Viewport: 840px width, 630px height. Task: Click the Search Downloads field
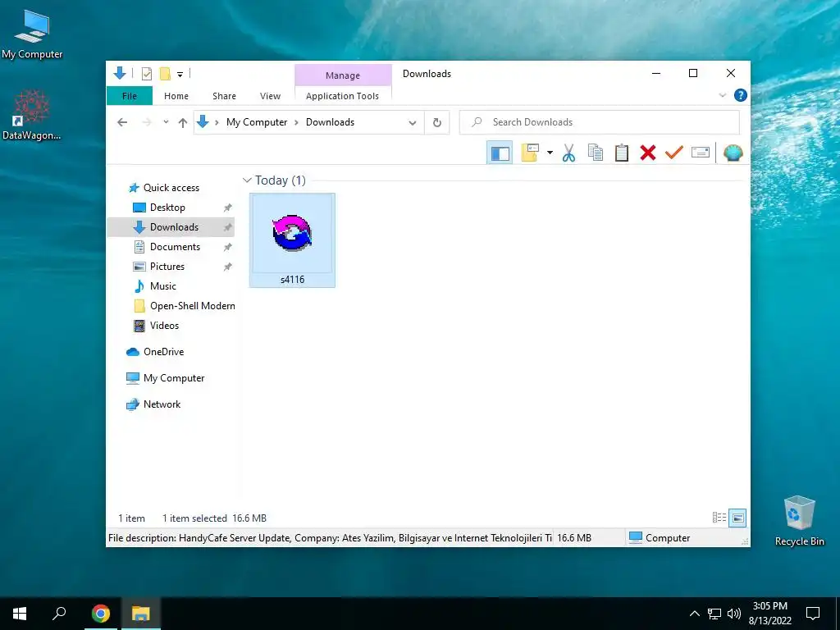[600, 122]
